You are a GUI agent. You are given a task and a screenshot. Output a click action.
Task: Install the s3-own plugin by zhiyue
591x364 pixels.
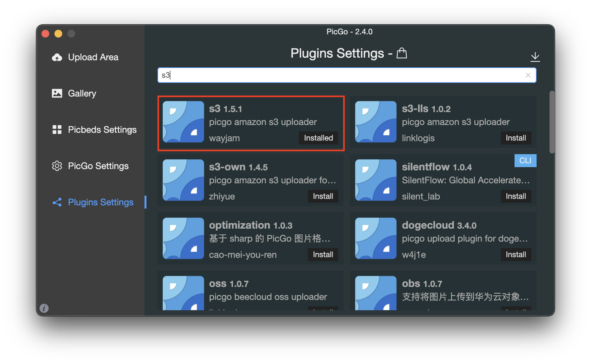[x=323, y=196]
